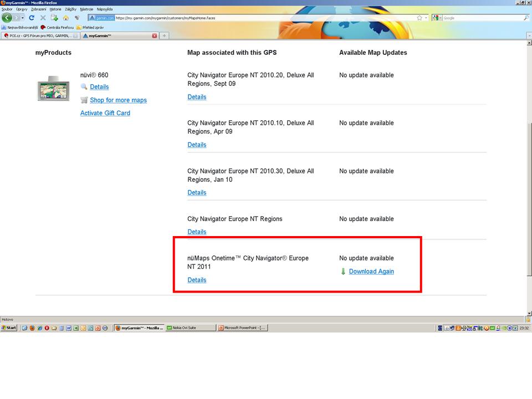Go to Home page via house icon

coord(65,18)
